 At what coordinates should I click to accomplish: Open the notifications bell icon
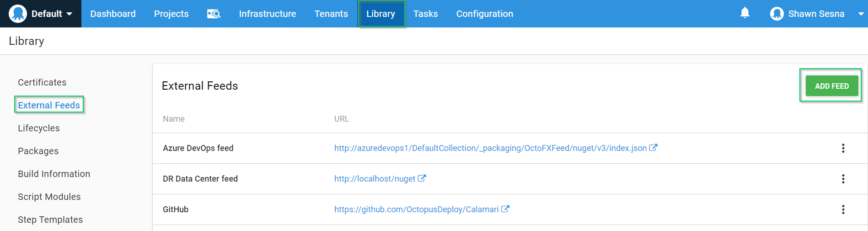(745, 13)
